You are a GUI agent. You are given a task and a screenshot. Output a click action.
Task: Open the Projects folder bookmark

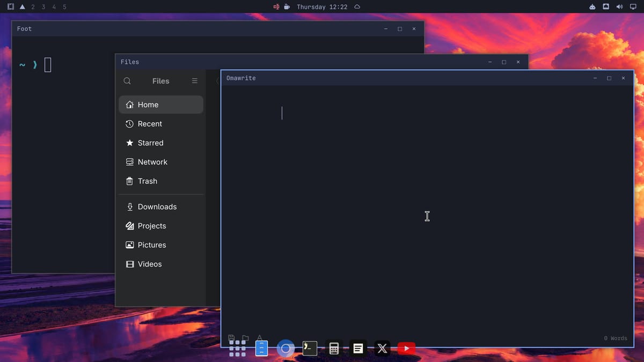tap(161, 226)
